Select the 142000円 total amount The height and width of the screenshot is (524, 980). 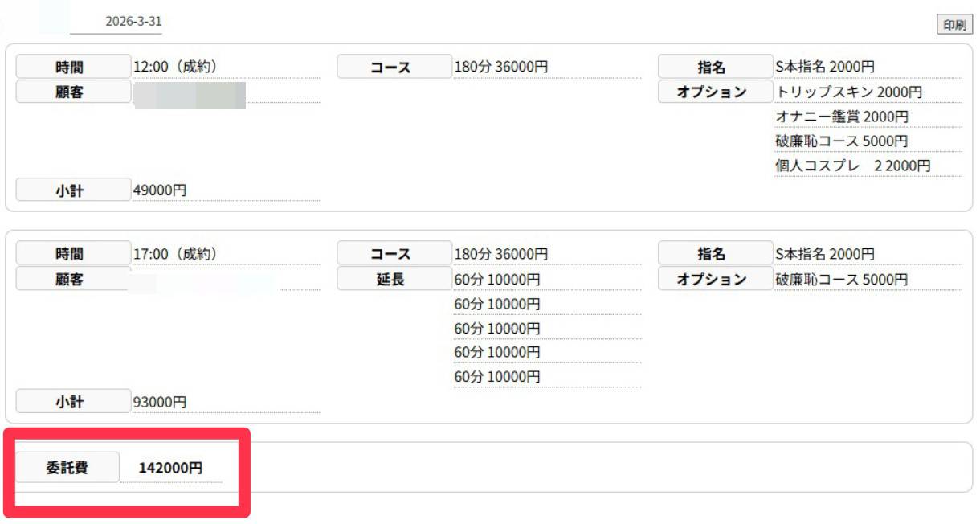click(x=170, y=468)
